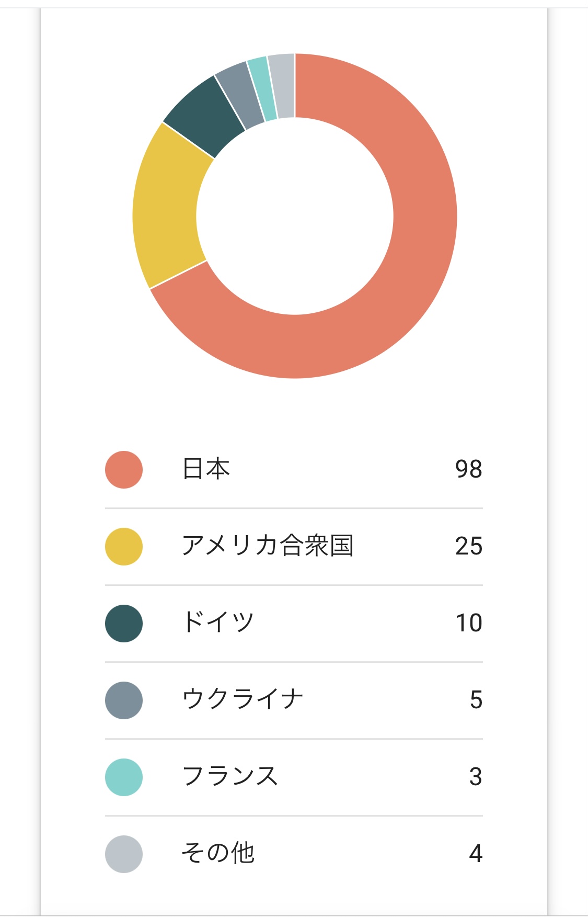
Task: Click the yellow アメリカ合衆国 legend dot
Action: (124, 546)
